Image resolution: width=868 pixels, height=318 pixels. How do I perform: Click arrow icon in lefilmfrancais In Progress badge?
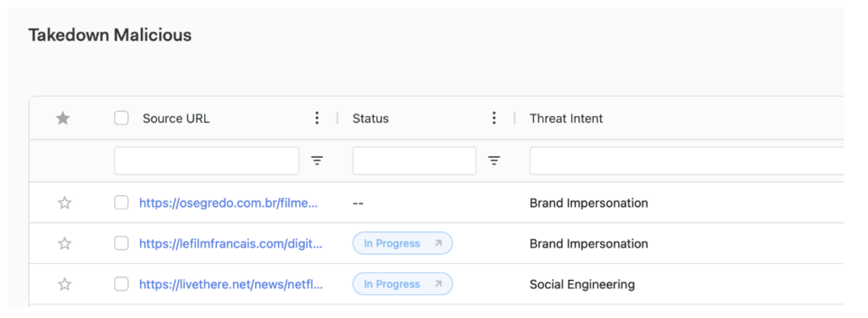tap(438, 243)
